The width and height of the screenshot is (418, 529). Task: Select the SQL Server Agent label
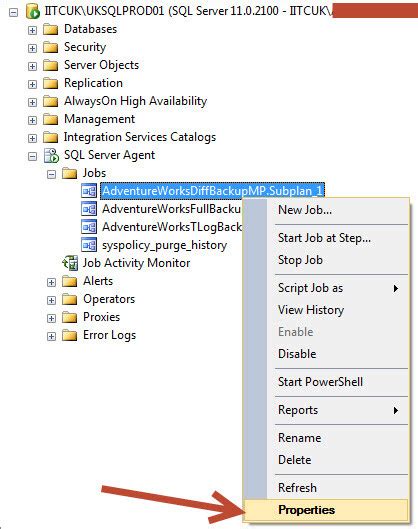110,155
